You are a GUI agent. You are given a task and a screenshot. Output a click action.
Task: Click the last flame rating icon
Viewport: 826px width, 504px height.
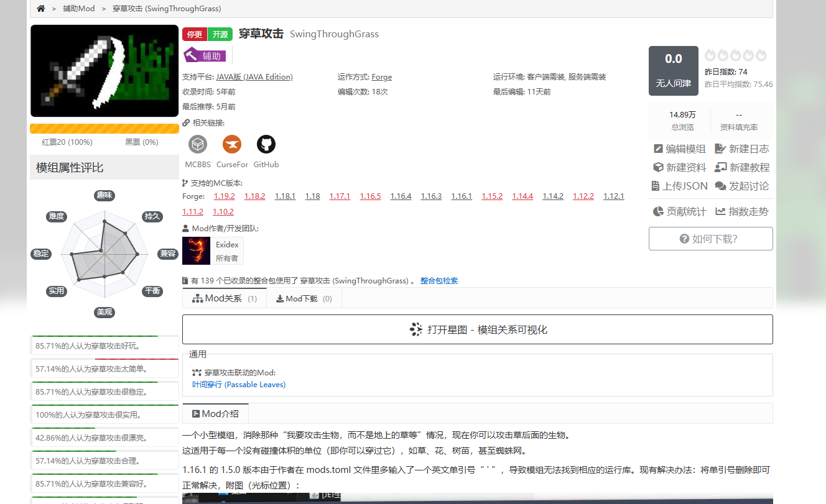(x=761, y=55)
